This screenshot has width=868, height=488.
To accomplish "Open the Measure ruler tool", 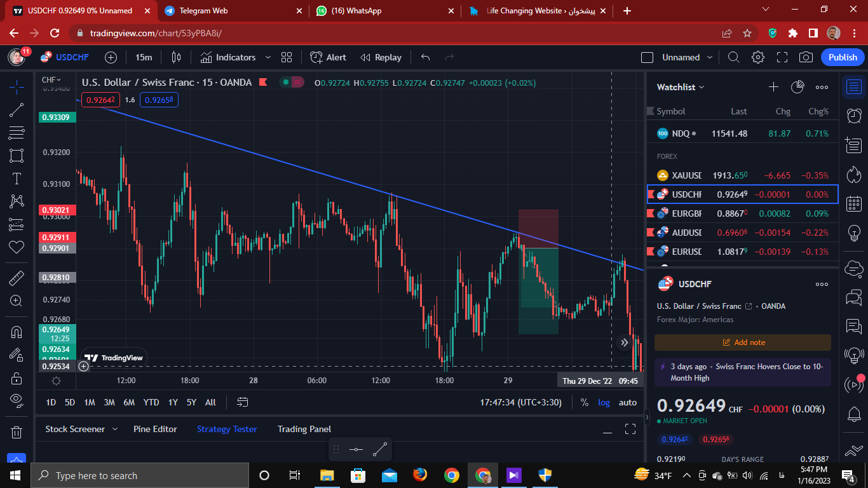I will coord(17,278).
